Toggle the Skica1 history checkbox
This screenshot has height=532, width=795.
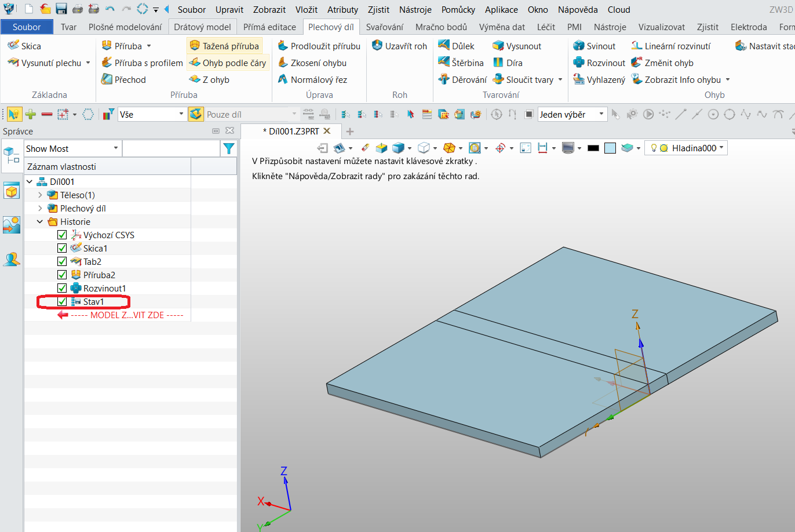click(62, 248)
